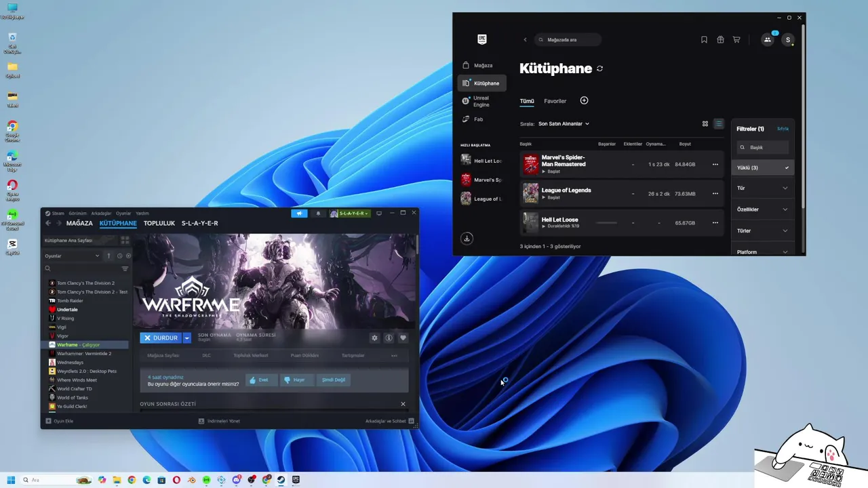Image resolution: width=868 pixels, height=488 pixels.
Task: Open Warframe info icon
Action: [389, 338]
